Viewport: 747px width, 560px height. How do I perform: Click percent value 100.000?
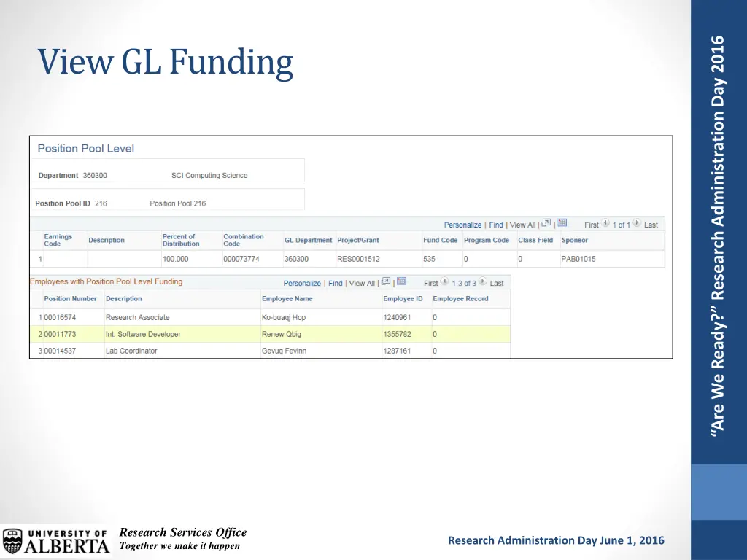click(175, 259)
